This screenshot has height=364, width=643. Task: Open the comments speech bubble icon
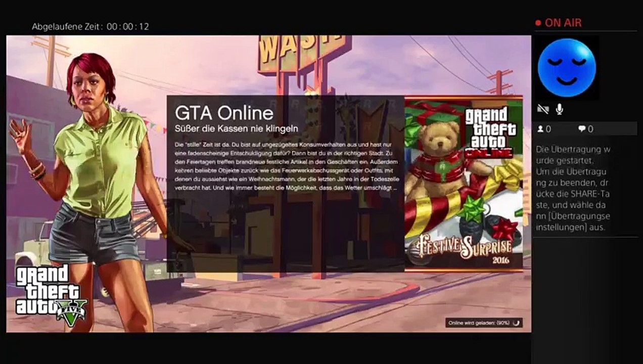coord(582,129)
